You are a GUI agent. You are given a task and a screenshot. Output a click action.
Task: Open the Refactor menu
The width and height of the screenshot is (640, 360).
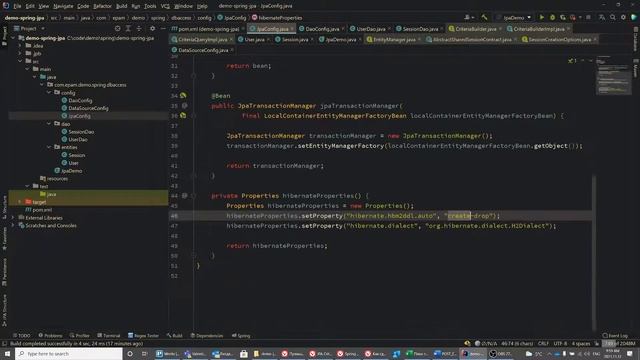102,6
